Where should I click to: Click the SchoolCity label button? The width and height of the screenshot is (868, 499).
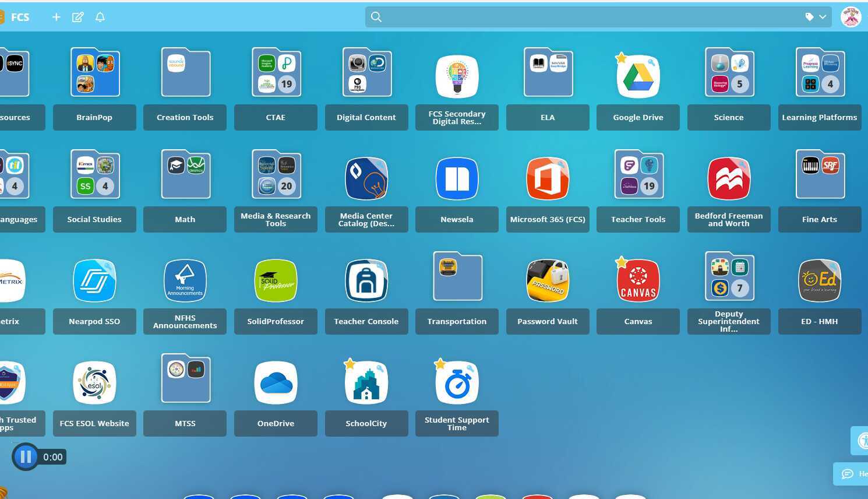[366, 424]
